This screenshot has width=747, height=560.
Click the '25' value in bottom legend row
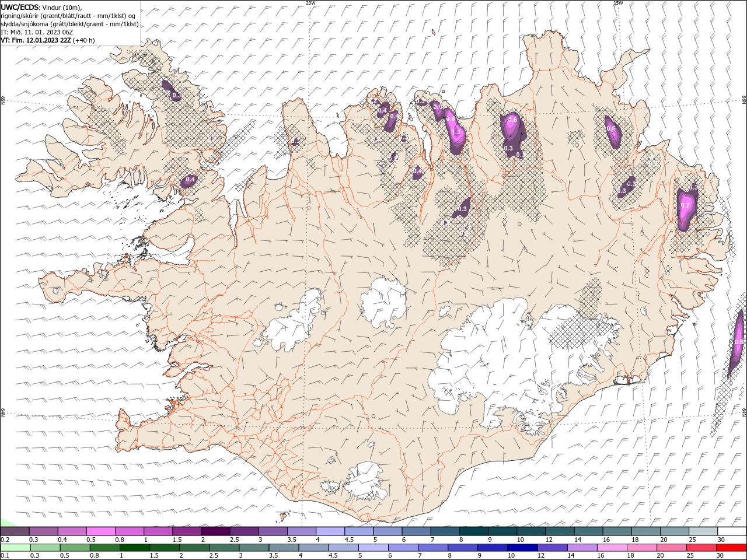coord(690,556)
